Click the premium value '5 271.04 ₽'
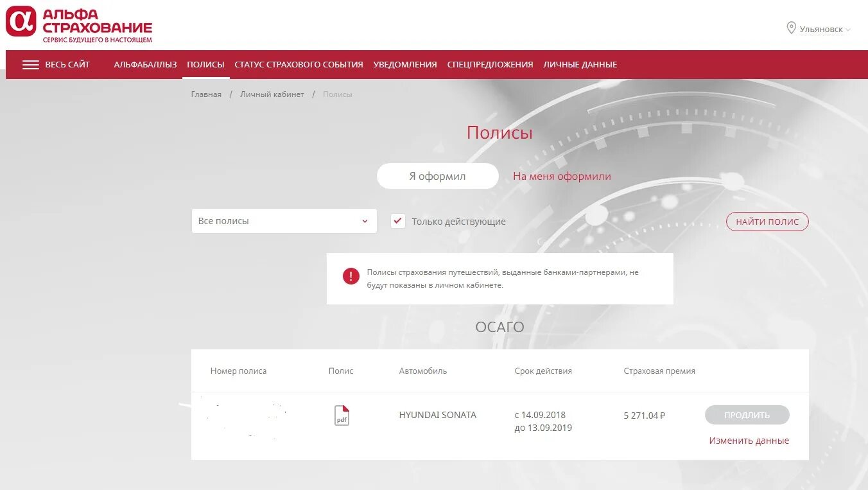 coord(645,416)
